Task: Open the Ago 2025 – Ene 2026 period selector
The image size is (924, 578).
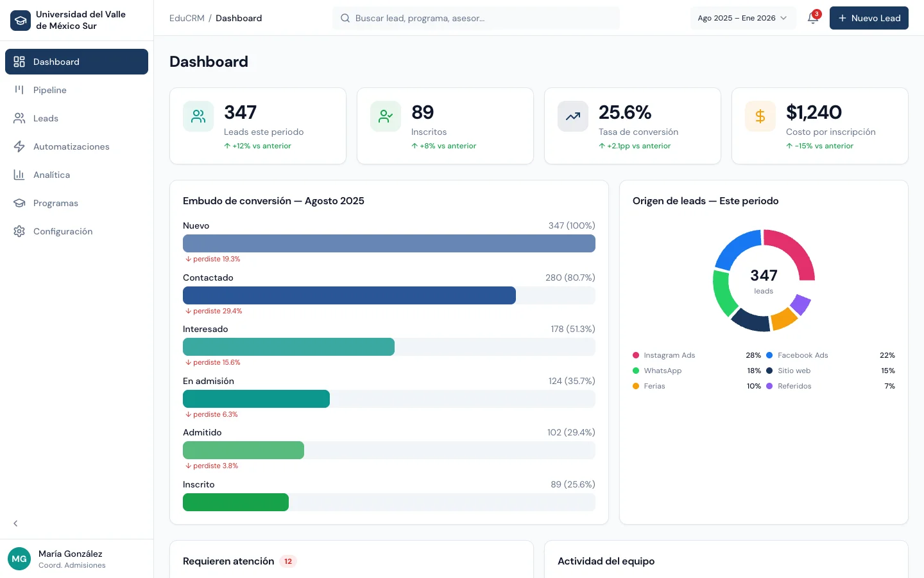Action: pyautogui.click(x=742, y=18)
